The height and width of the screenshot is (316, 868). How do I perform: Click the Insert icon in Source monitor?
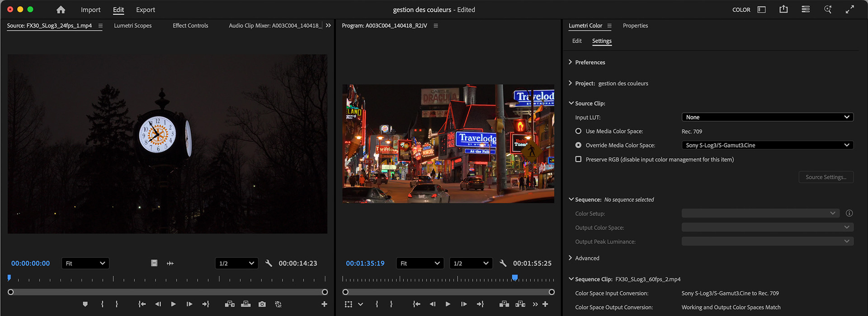pos(230,304)
